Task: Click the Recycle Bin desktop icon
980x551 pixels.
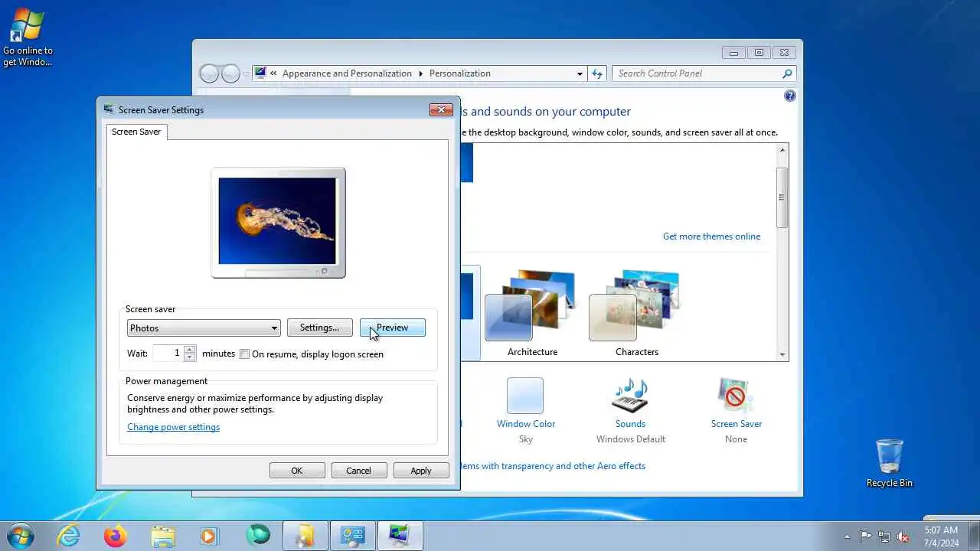Action: click(889, 462)
